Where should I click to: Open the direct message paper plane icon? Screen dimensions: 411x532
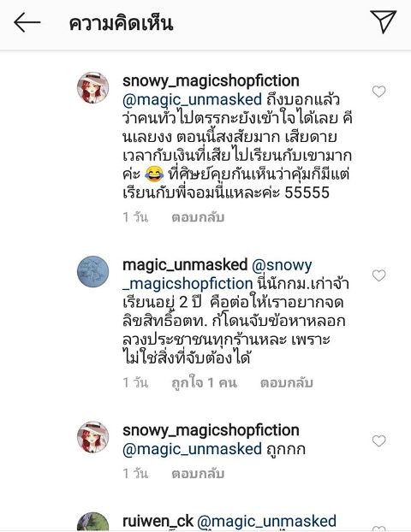pyautogui.click(x=384, y=21)
